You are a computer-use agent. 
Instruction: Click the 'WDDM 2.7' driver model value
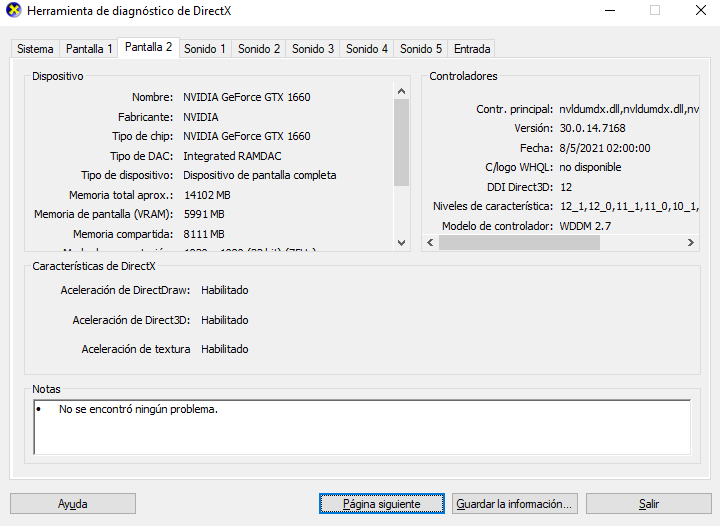coord(585,226)
